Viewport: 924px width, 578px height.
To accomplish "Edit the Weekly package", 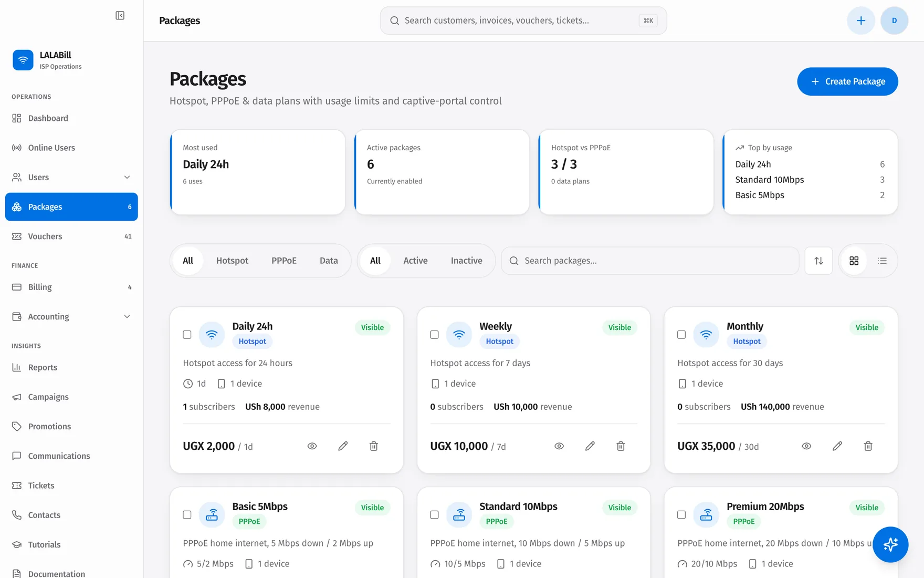I will pyautogui.click(x=590, y=446).
